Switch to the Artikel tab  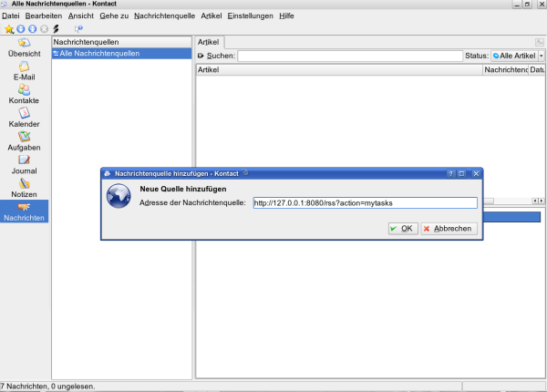(209, 42)
